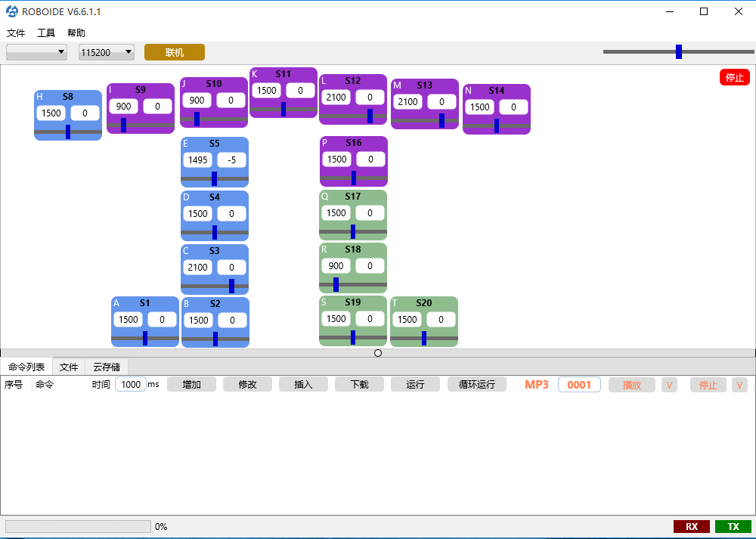Open the 文件 menu

15,33
